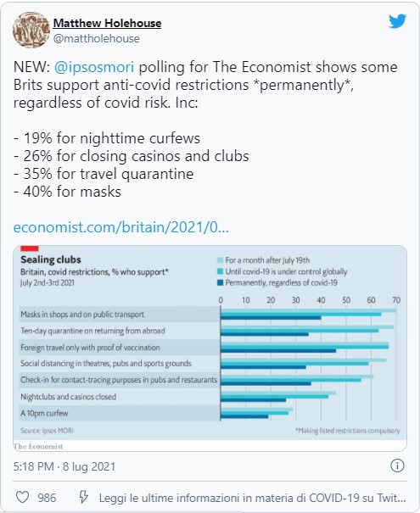Open the Matthew Holehouse name link

(107, 23)
